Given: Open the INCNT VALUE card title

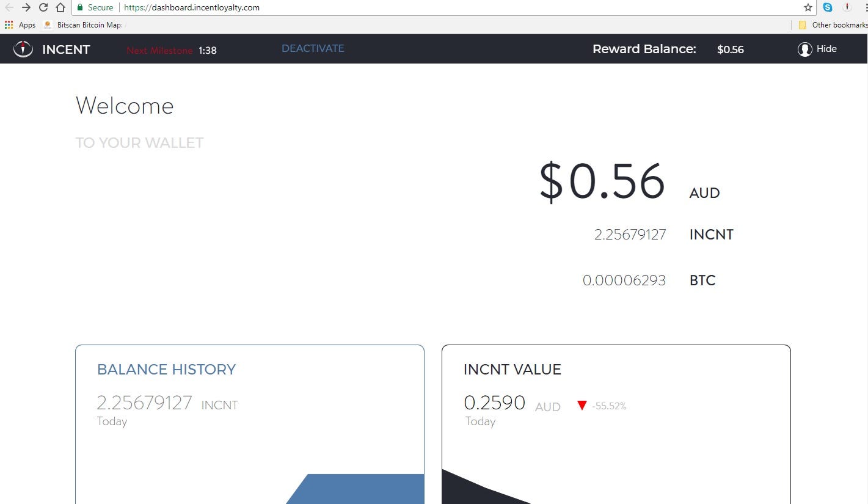Looking at the screenshot, I should coord(512,370).
